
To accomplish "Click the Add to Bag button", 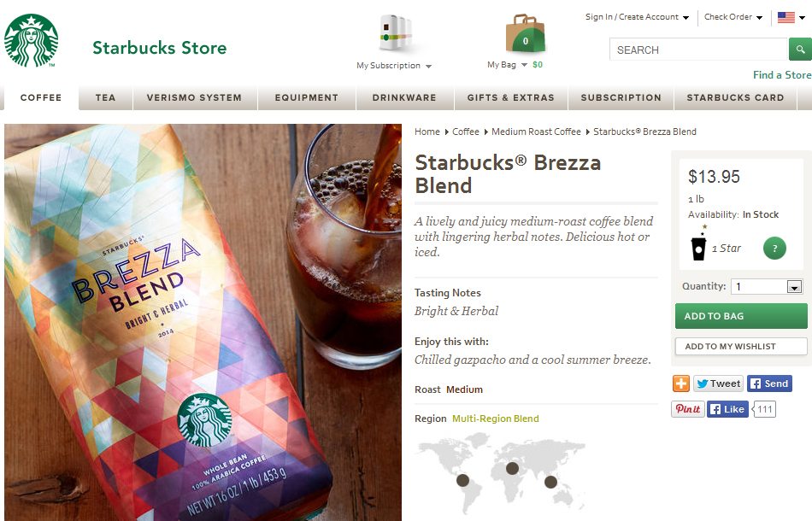I will 741,316.
